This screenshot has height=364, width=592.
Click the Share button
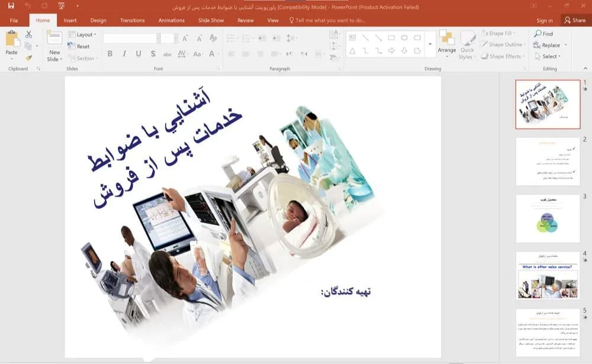coord(575,20)
